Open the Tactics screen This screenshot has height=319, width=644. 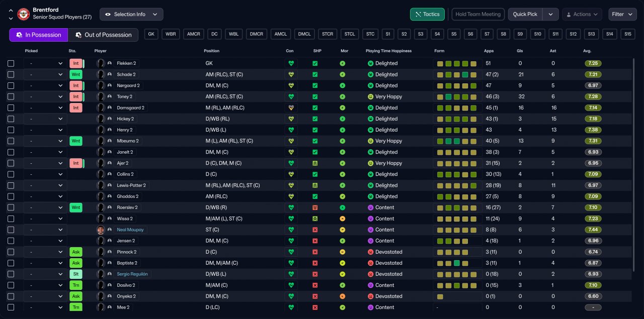point(427,15)
